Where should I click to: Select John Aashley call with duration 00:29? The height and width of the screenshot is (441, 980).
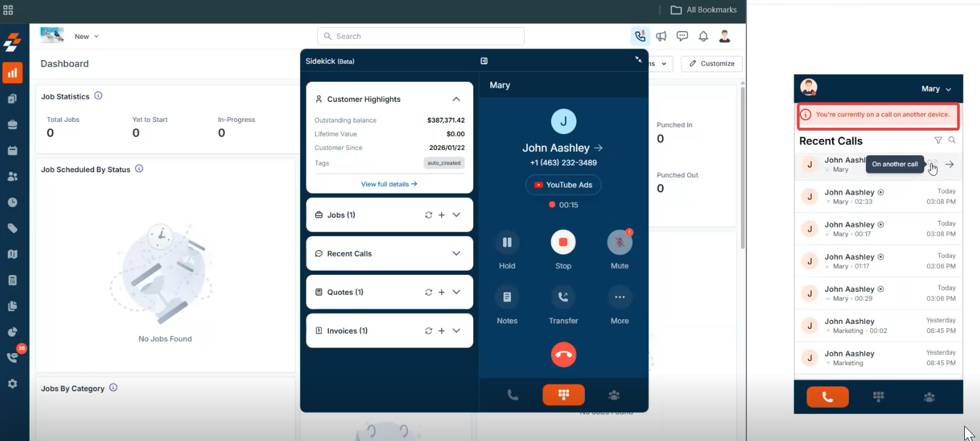[x=879, y=293]
